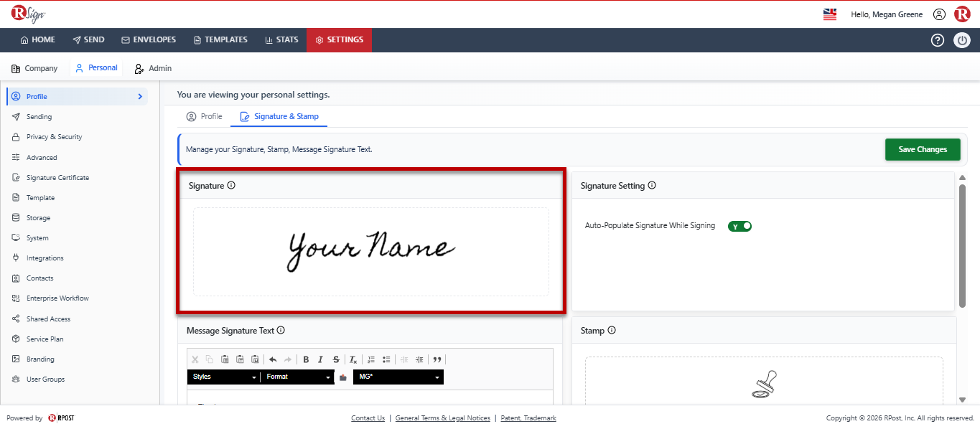The width and height of the screenshot is (980, 429).
Task: Select the Company settings tab
Action: 34,68
